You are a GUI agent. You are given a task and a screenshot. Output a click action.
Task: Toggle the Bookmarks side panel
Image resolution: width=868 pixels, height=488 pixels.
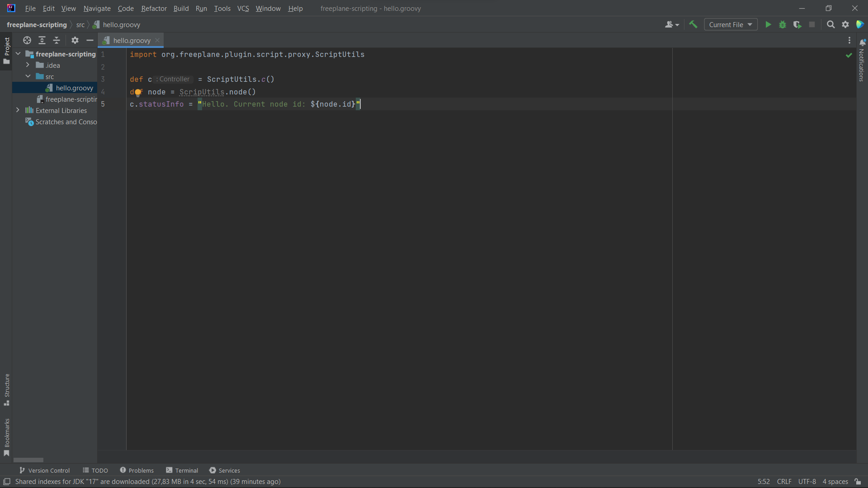click(6, 437)
